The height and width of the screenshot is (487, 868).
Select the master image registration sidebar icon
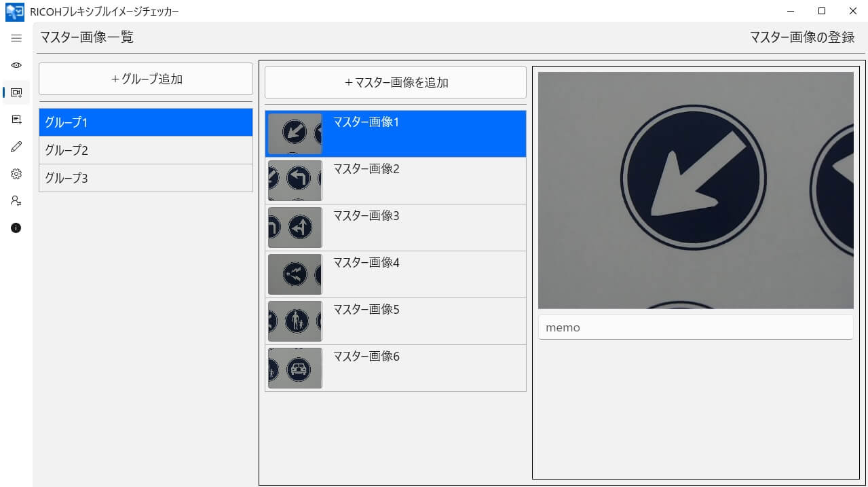pos(16,92)
